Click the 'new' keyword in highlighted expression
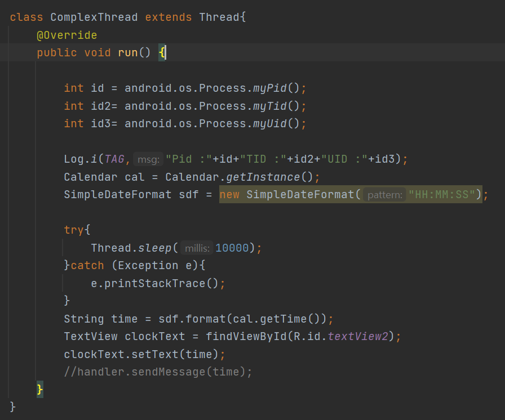The width and height of the screenshot is (505, 420). pos(229,194)
